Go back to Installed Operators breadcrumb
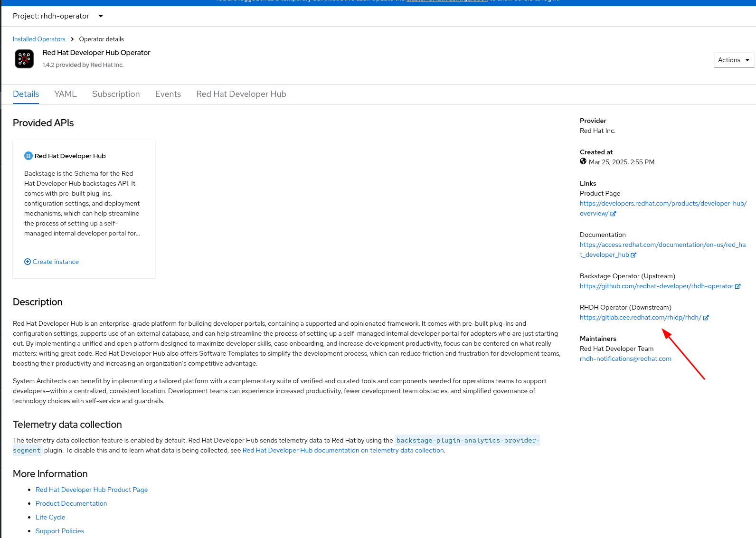The image size is (756, 538). [39, 39]
